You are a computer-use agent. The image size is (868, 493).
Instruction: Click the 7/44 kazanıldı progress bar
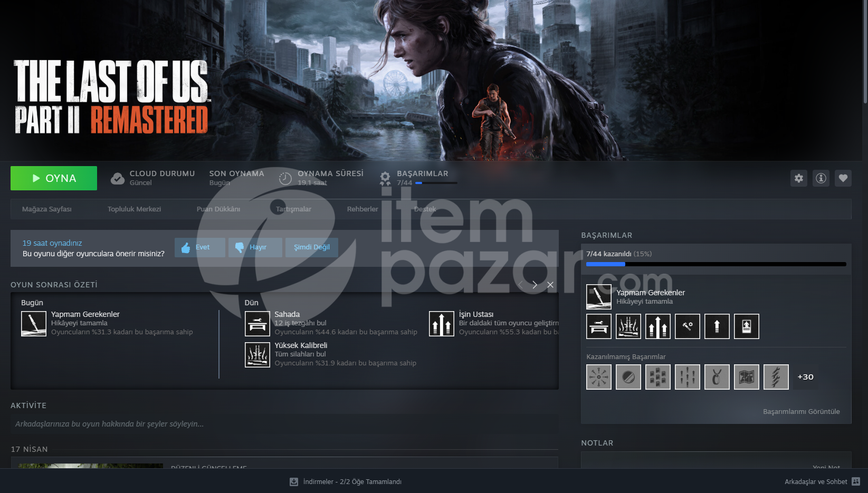tap(716, 264)
